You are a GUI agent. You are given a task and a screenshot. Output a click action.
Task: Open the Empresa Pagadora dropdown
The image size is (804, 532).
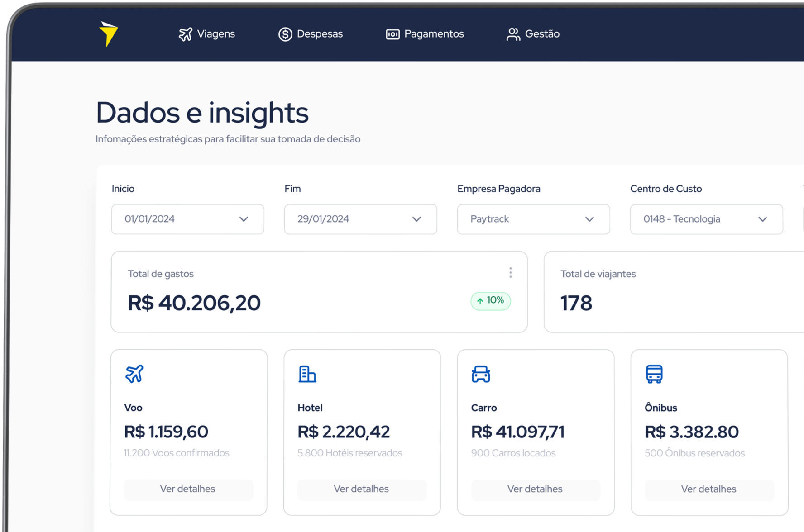pyautogui.click(x=534, y=219)
